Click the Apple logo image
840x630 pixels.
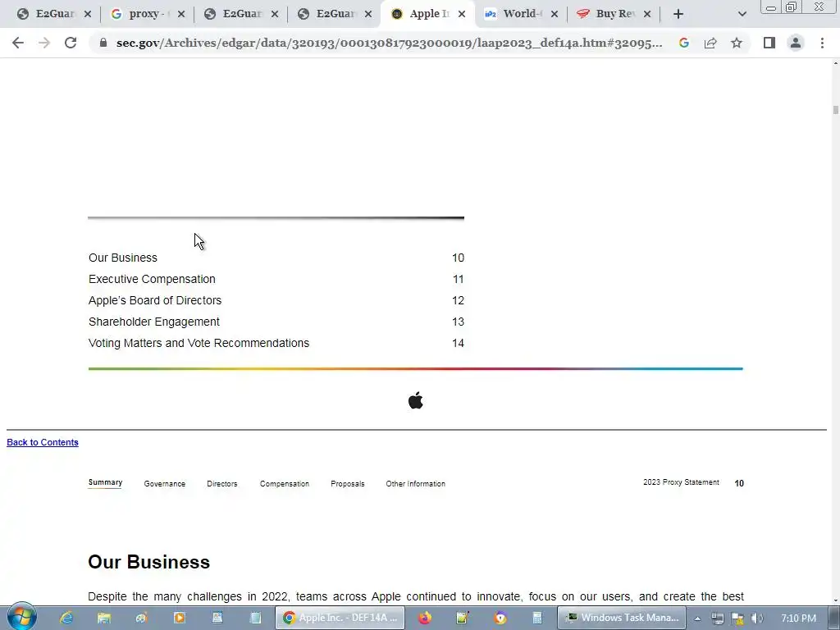click(416, 400)
